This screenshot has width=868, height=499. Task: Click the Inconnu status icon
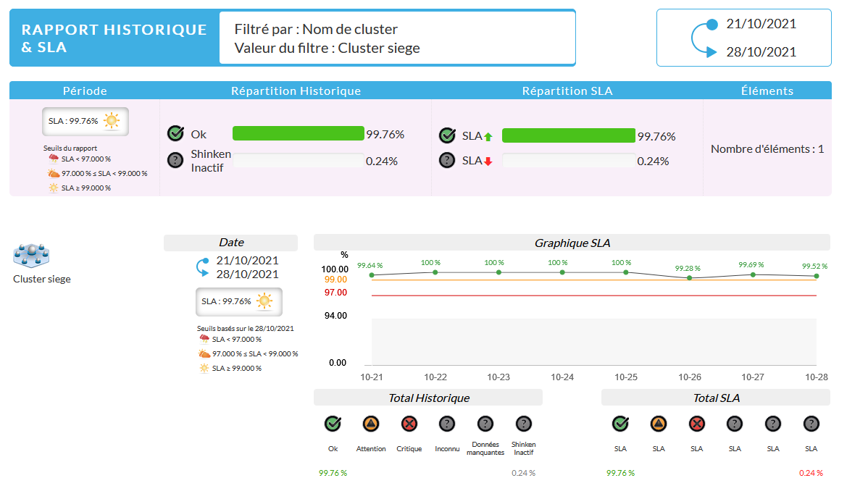pos(447,424)
